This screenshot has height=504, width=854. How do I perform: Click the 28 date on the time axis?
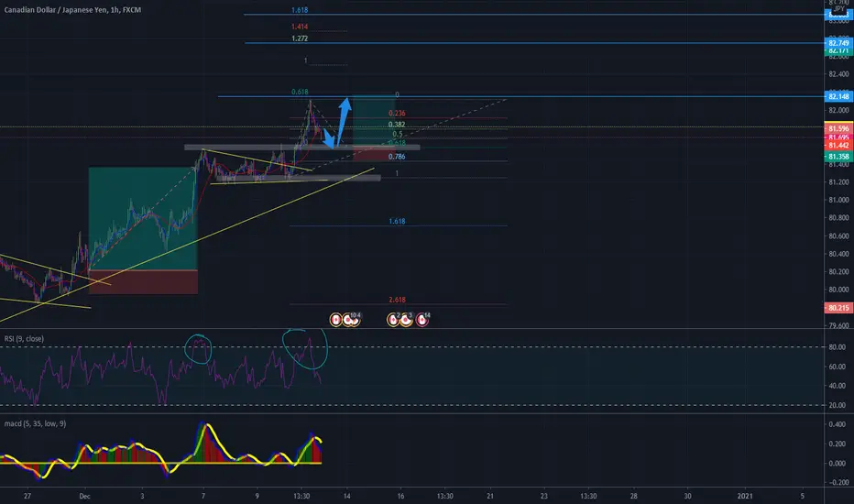(x=634, y=497)
